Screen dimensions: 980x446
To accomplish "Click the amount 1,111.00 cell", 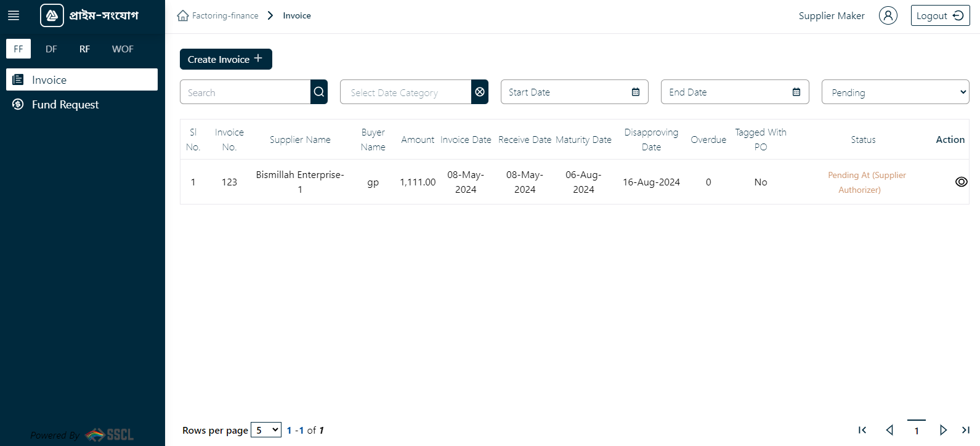I will [x=418, y=182].
